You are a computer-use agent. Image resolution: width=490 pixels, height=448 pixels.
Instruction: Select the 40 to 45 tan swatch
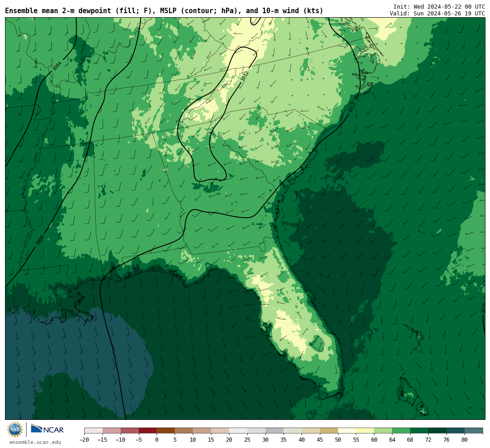[x=311, y=431]
